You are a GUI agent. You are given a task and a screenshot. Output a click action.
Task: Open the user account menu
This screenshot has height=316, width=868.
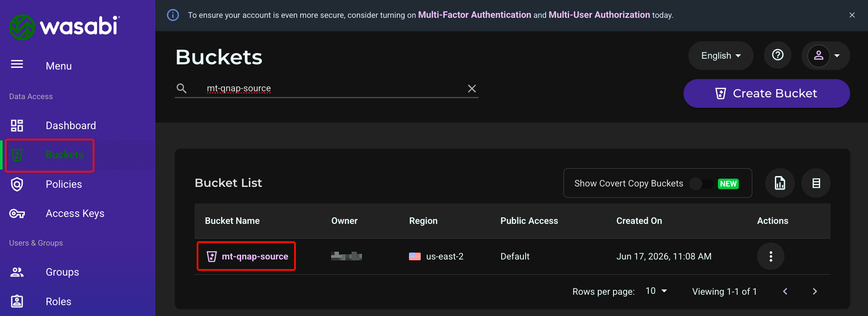825,56
